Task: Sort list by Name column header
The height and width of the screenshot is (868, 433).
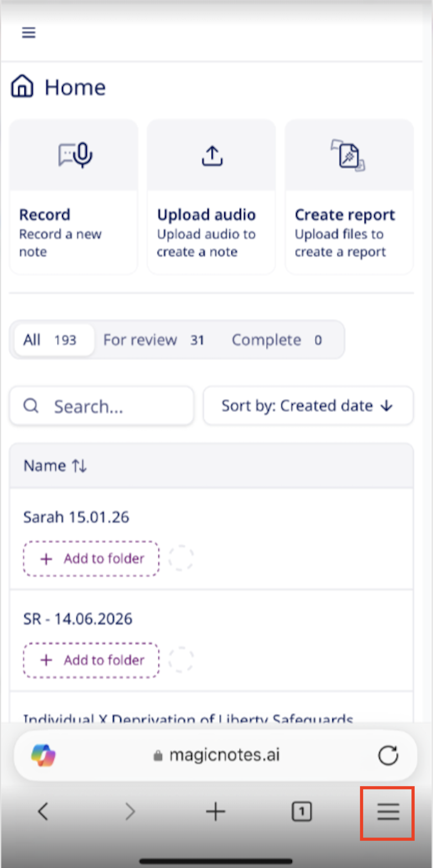Action: coord(55,466)
